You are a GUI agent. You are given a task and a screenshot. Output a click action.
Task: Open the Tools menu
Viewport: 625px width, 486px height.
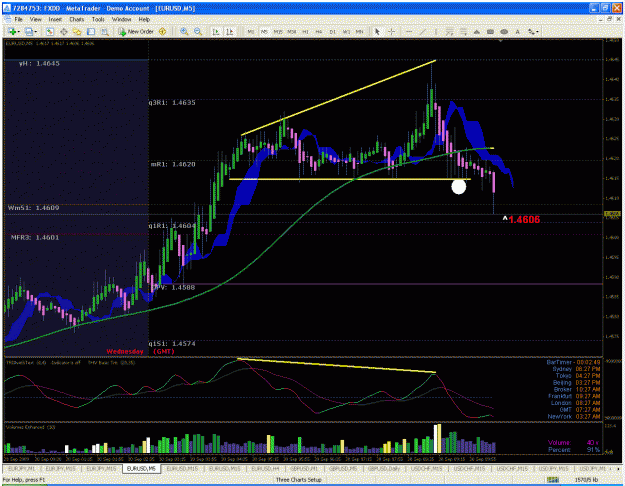click(98, 19)
